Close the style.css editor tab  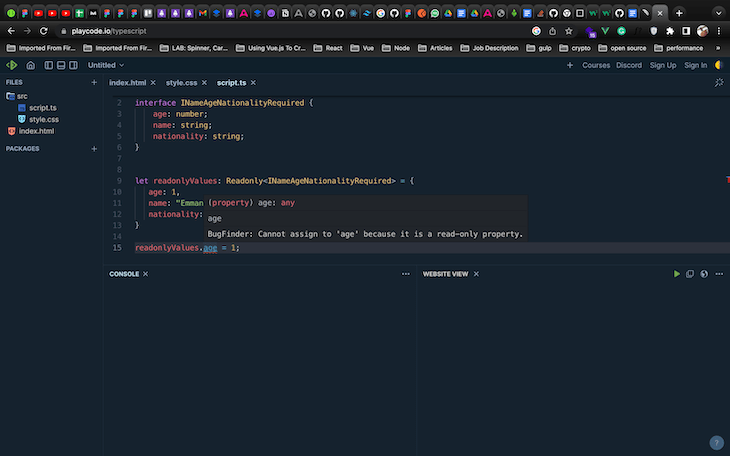click(x=204, y=83)
